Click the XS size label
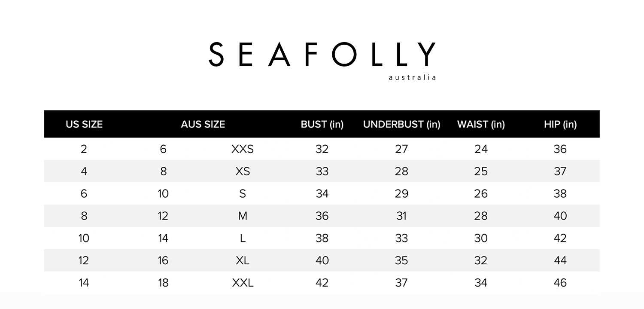 pos(243,171)
